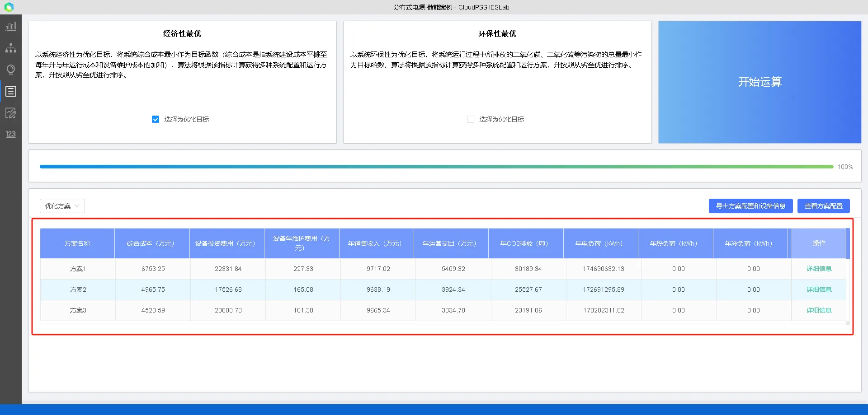Viewport: 868px width, 415px height.
Task: Click the cost value 4520.59
Action: point(153,310)
